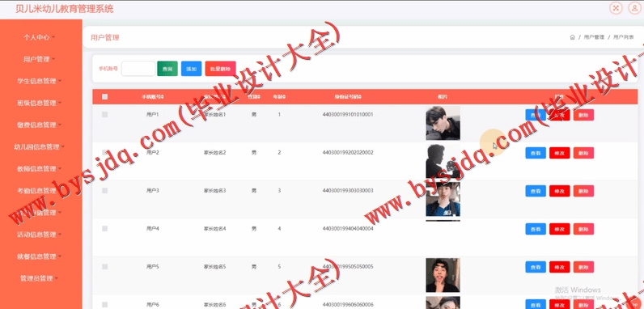This screenshot has width=644, height=309.
Task: Click 修改 for the 用户3 row
Action: (x=560, y=191)
